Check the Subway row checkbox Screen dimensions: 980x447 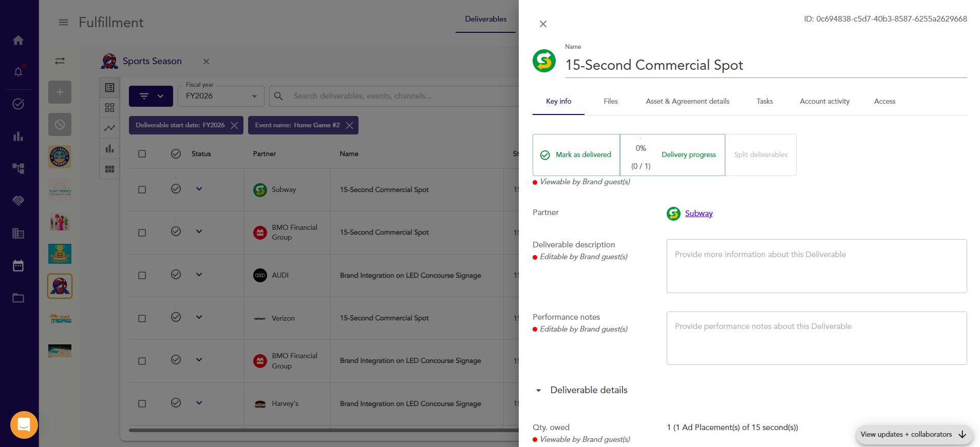142,190
